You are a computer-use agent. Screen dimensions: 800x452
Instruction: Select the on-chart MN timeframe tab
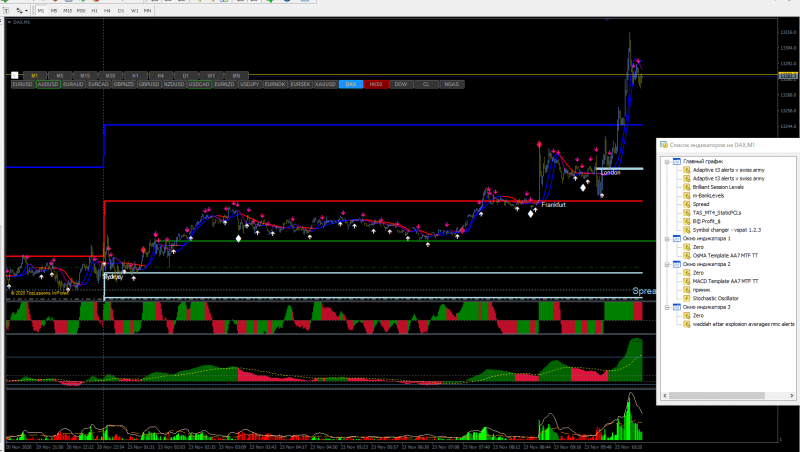236,76
